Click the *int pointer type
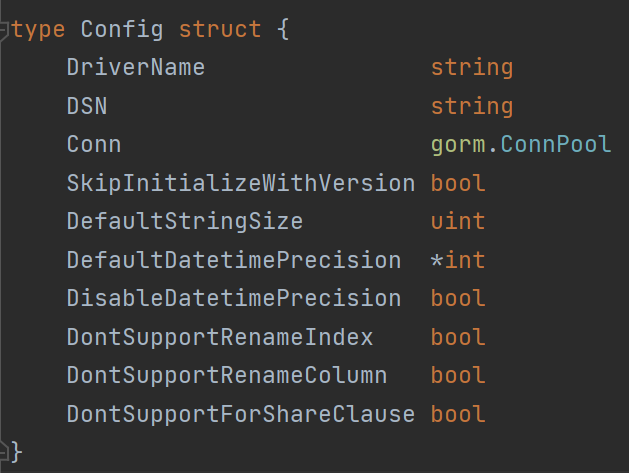629x473 pixels. pyautogui.click(x=458, y=260)
